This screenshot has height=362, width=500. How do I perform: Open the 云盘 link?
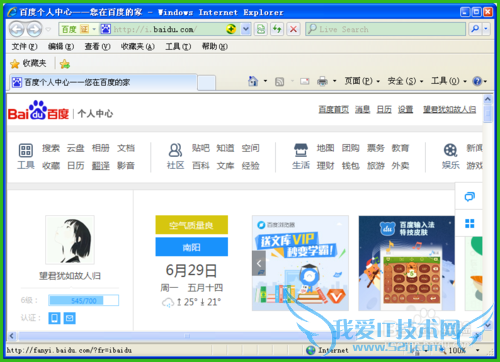pos(76,148)
